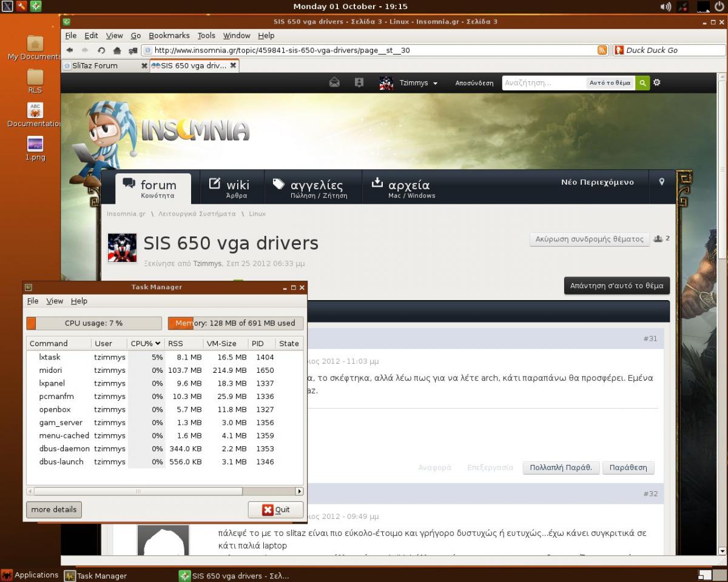Open the 'Αυτό το θέμα' search scope dropdown
This screenshot has width=728, height=582.
[x=610, y=83]
